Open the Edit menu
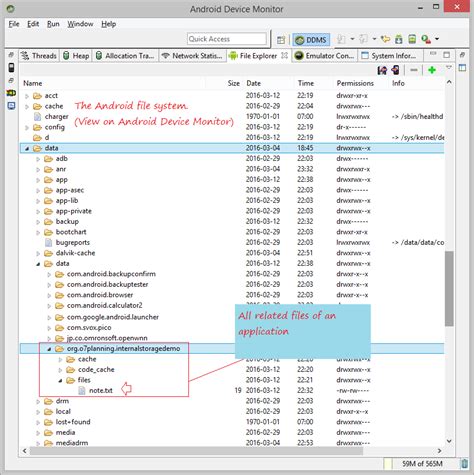This screenshot has height=475, width=474. 33,24
